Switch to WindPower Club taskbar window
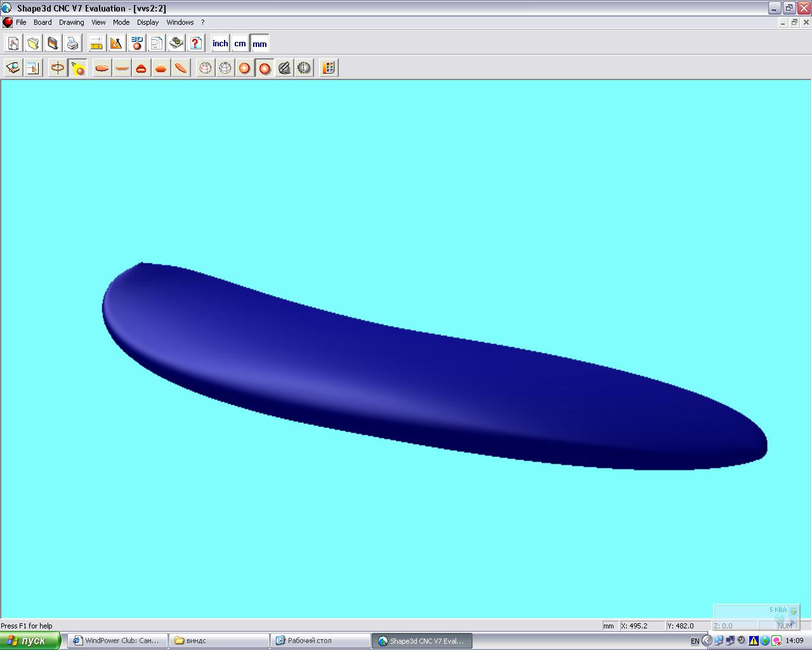812x650 pixels. (121, 640)
